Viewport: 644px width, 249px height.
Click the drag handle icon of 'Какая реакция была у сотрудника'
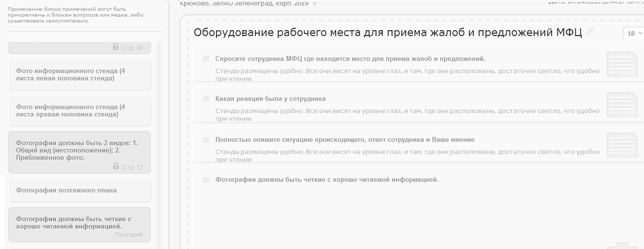[206, 99]
